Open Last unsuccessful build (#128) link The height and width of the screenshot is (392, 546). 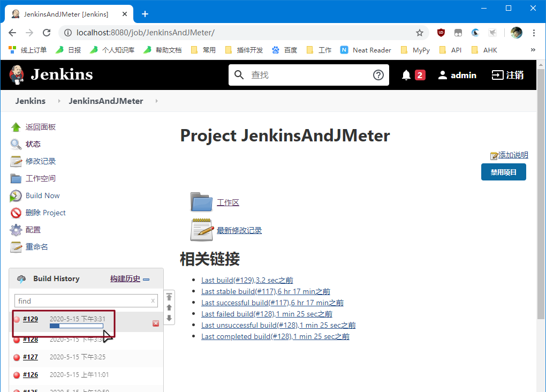pos(278,325)
